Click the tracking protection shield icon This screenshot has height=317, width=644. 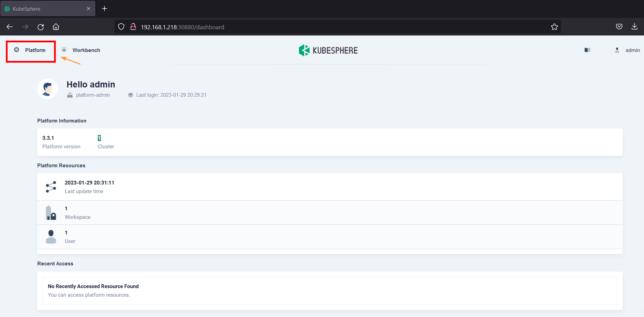coord(121,27)
